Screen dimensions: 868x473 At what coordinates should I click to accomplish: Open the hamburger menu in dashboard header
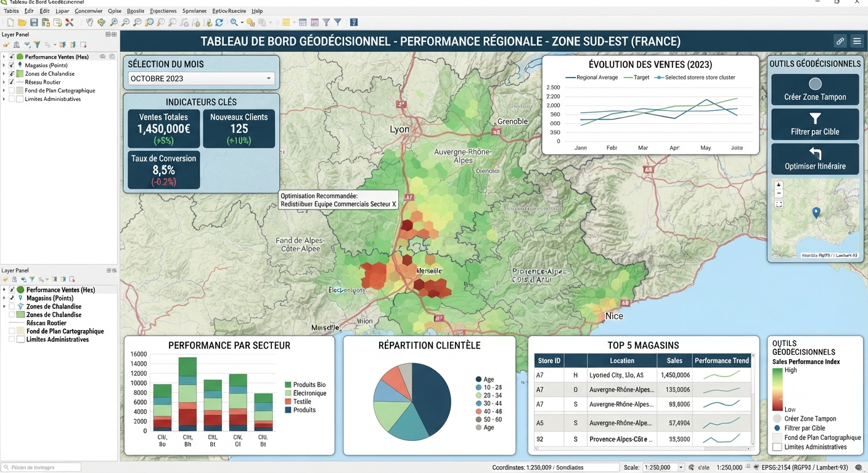(857, 41)
